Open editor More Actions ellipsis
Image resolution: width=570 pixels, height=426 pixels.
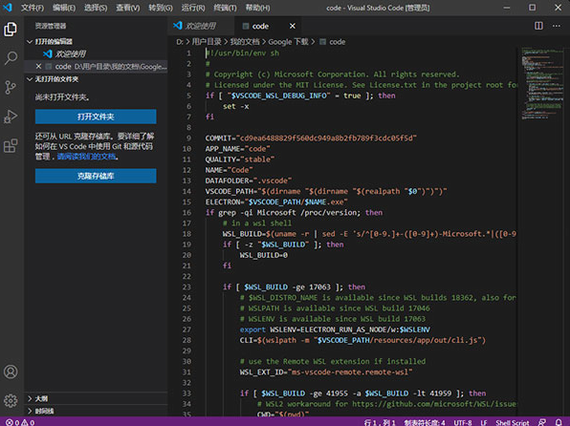click(x=556, y=26)
